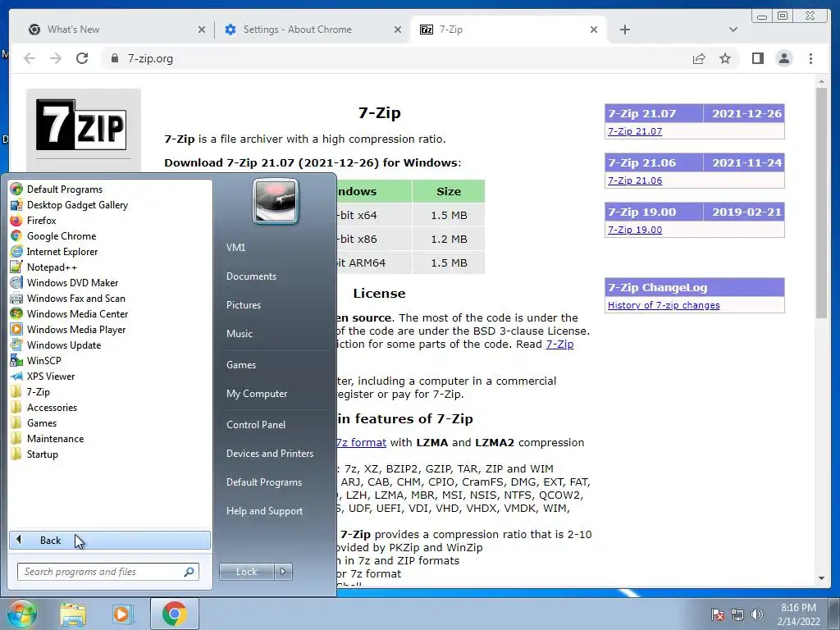The width and height of the screenshot is (840, 630).
Task: Open Windows Explorer from the taskbar
Action: pyautogui.click(x=73, y=614)
